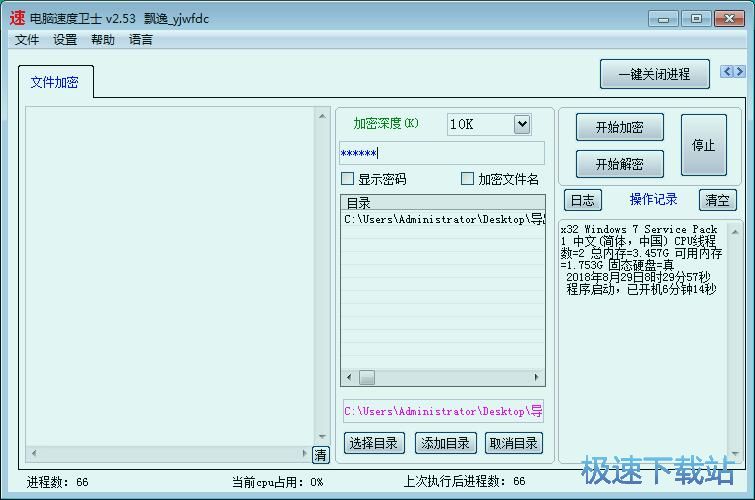Click the 程序启动 log line
This screenshot has height=500, width=755.
pyautogui.click(x=641, y=289)
